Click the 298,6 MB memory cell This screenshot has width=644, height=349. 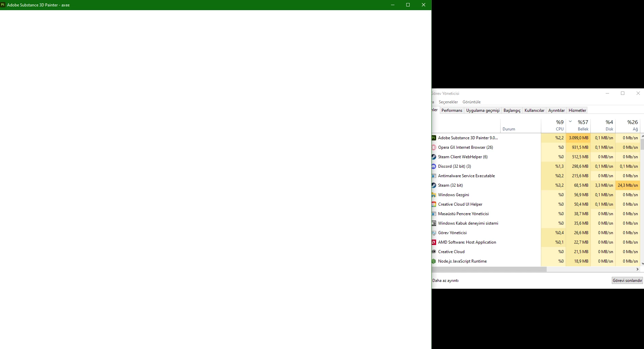578,166
